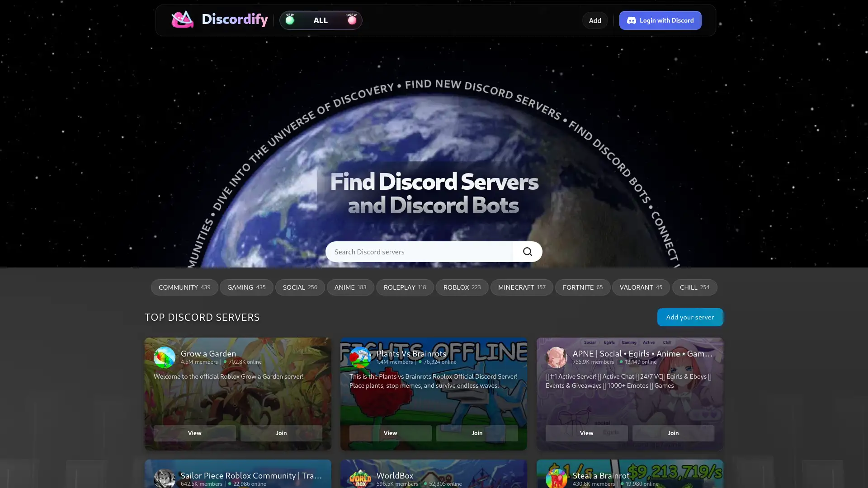The height and width of the screenshot is (488, 868).
Task: Click the '13,149 online' status text
Action: (641, 362)
